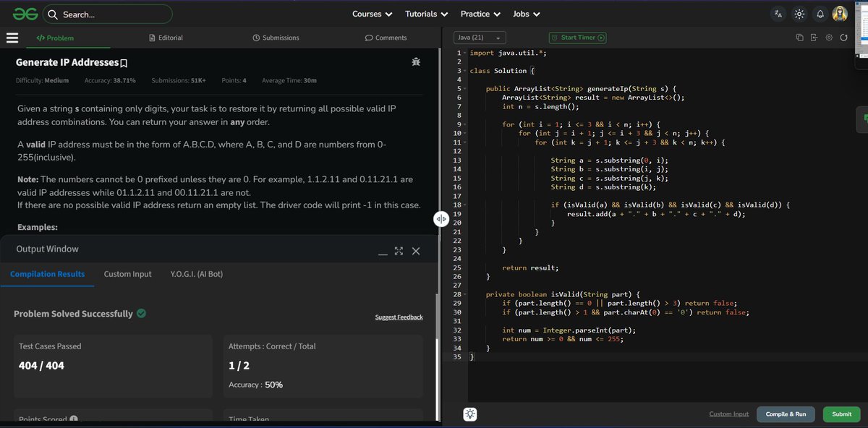Expand the Practice dropdown
This screenshot has height=428, width=868.
click(x=480, y=14)
